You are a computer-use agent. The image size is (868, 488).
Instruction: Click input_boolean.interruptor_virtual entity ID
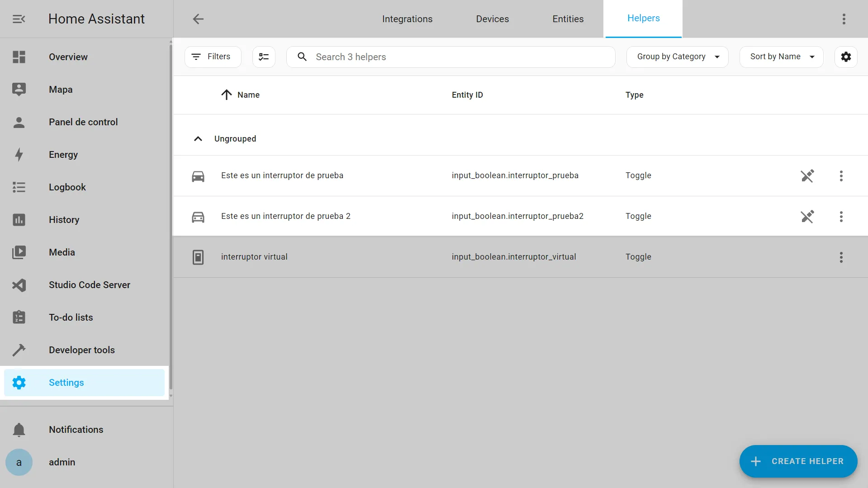click(x=514, y=257)
